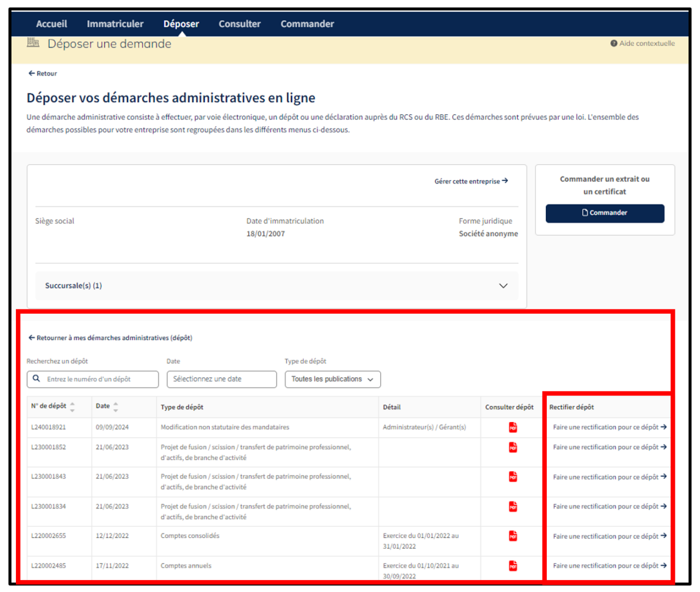The image size is (700, 592).
Task: Open the Immatriculer menu item
Action: [115, 24]
